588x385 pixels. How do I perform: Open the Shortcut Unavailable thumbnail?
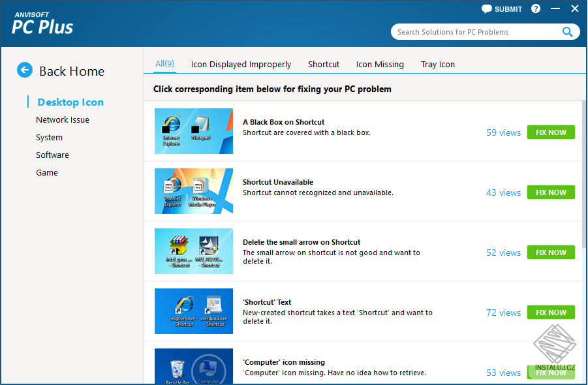tap(194, 191)
